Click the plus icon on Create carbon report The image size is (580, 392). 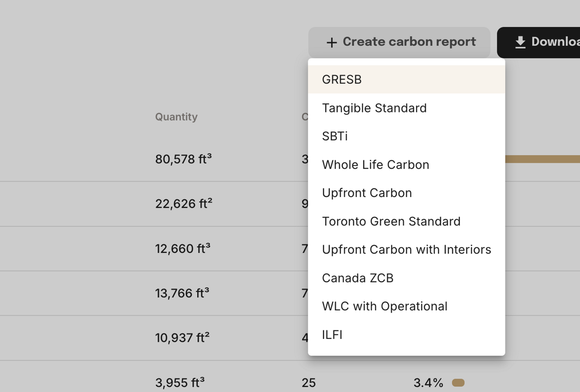pyautogui.click(x=332, y=43)
